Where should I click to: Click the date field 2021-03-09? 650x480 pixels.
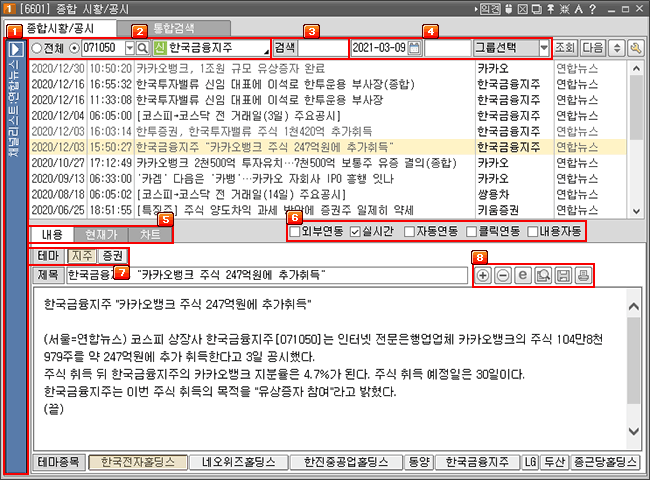pos(379,48)
